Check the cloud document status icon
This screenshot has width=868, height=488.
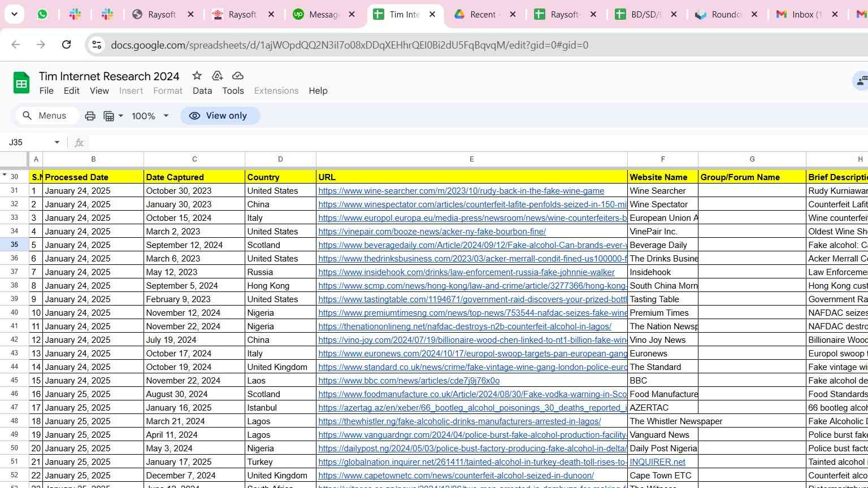[x=238, y=76]
